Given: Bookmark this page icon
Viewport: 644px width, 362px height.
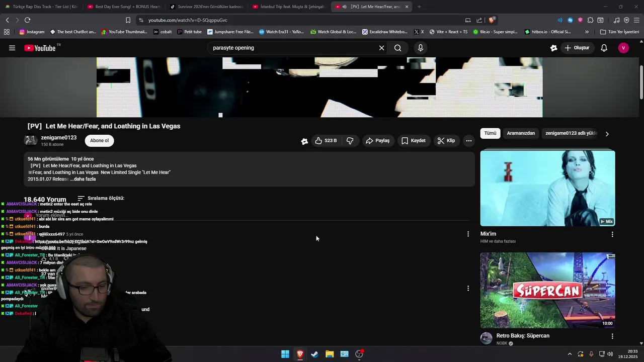Looking at the screenshot, I should pos(128,20).
